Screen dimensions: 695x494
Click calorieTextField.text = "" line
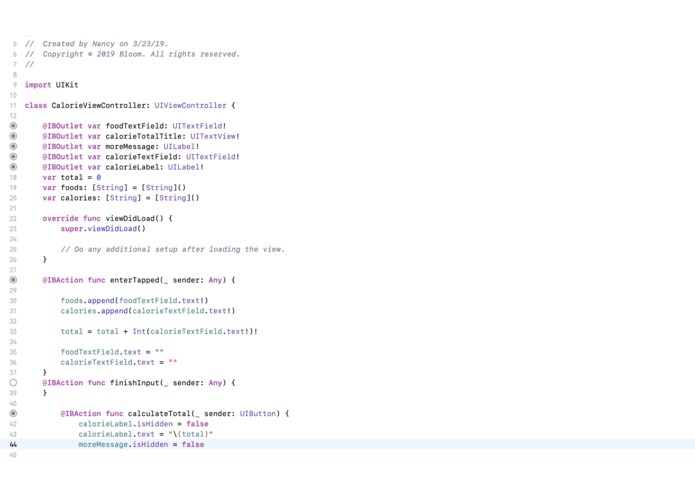tap(119, 362)
